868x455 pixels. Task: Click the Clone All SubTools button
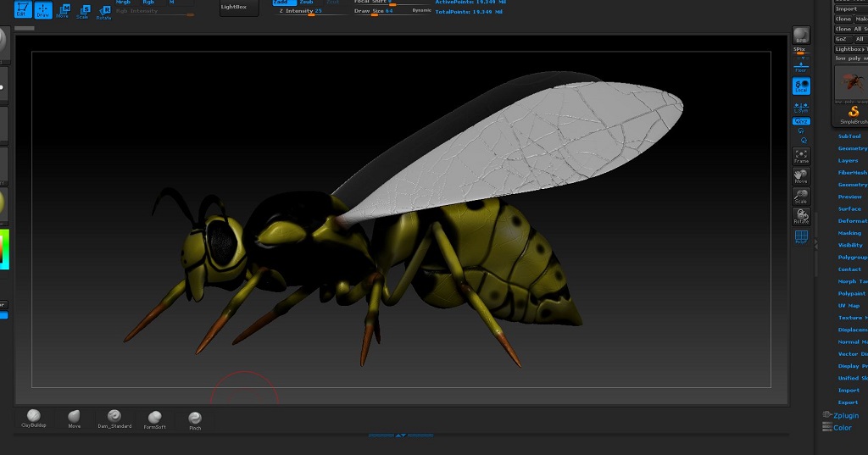point(851,29)
